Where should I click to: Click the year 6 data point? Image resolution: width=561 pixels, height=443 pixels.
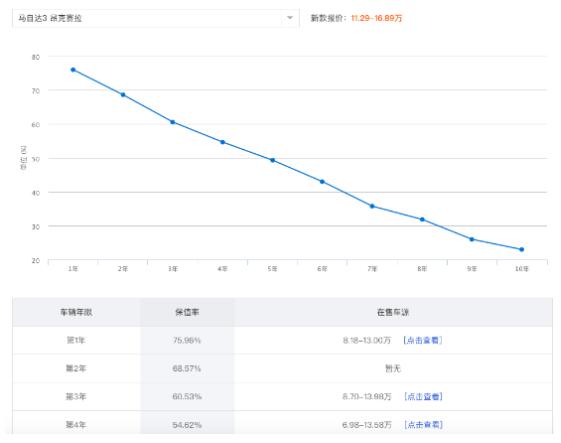pos(322,182)
